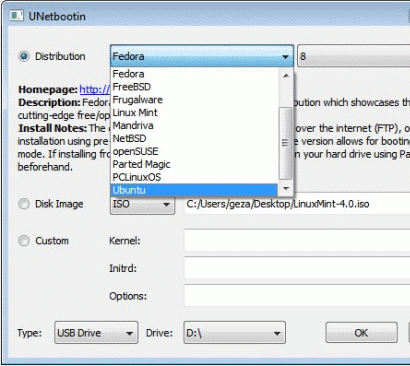Click the Kernel input field

click(297, 240)
